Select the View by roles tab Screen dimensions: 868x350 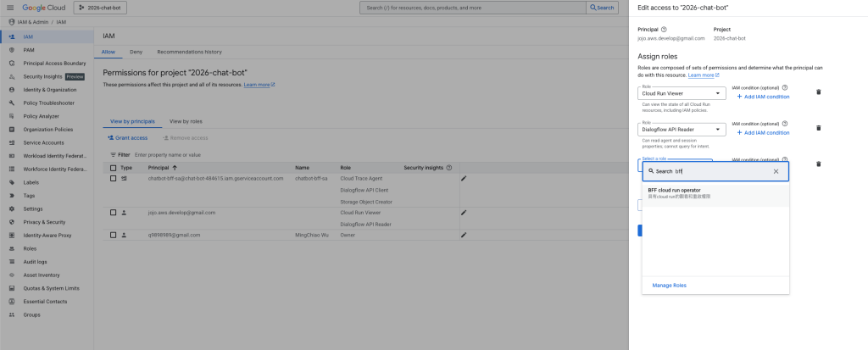tap(186, 121)
